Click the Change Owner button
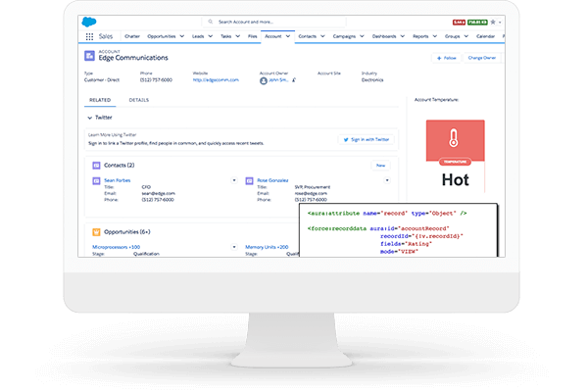This screenshot has width=588, height=392. (482, 58)
